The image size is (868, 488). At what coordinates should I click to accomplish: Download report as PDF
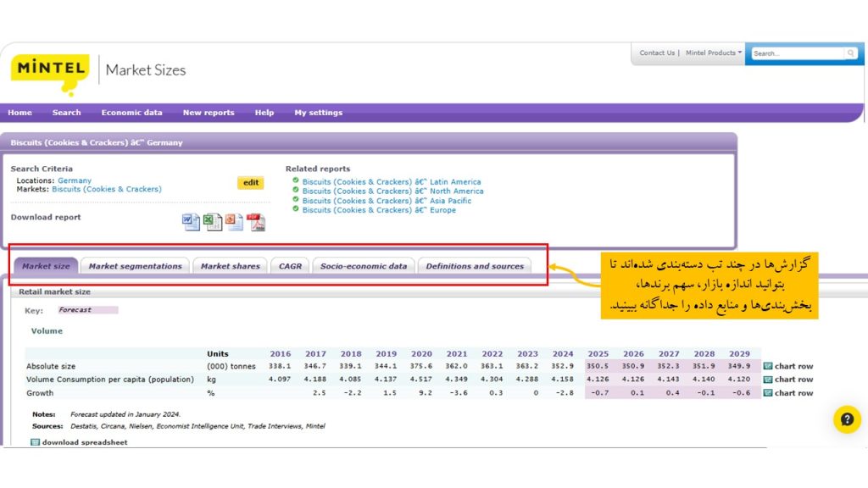pyautogui.click(x=256, y=222)
